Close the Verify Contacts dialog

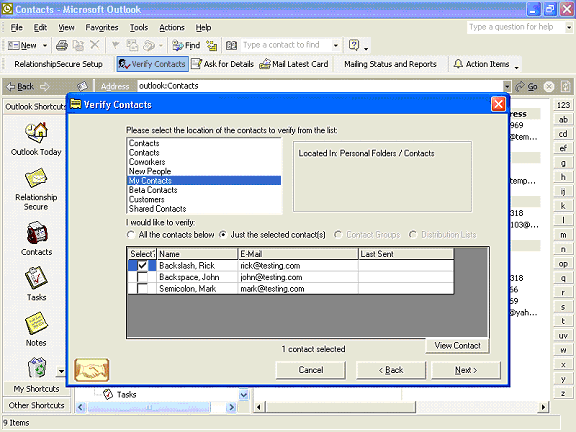[498, 105]
